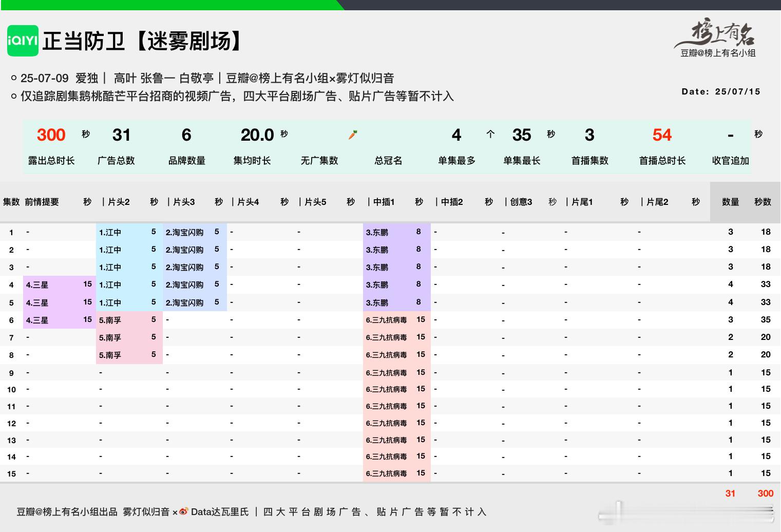This screenshot has height=532, width=781.
Task: Click the 片尾2 column header
Action: coord(657,202)
